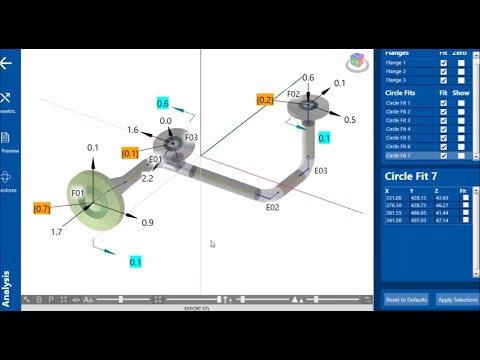Screen dimensions: 480x360
Task: Select the Flange 3 row
Action: point(428,80)
